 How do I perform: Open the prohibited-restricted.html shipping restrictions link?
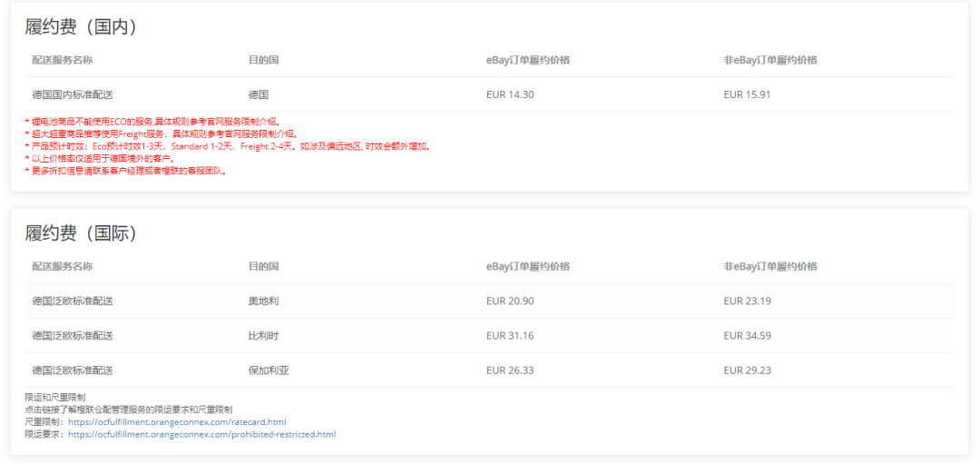tap(201, 433)
